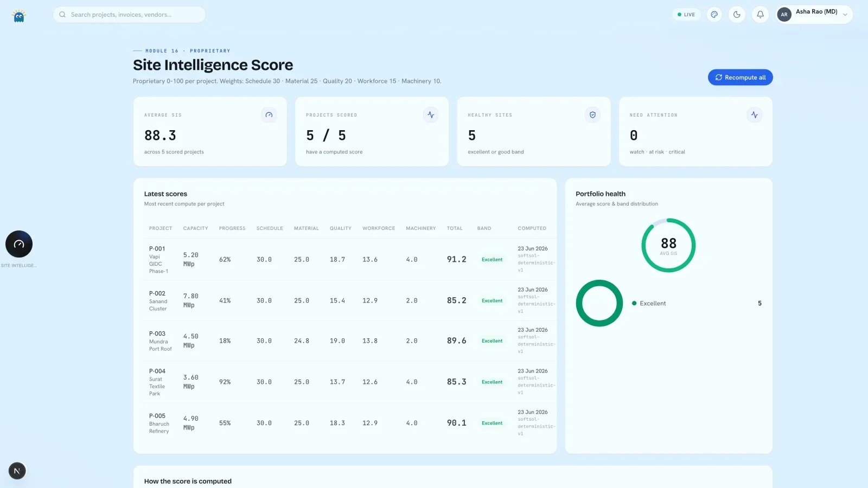Click Recompute all button
868x488 pixels.
point(740,78)
